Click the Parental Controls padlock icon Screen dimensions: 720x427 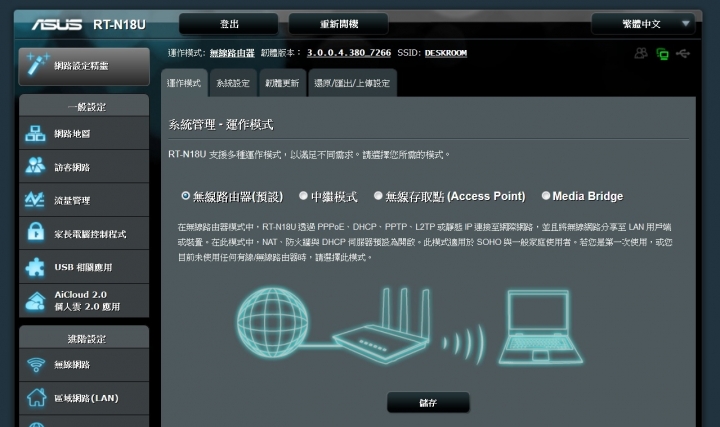35,232
